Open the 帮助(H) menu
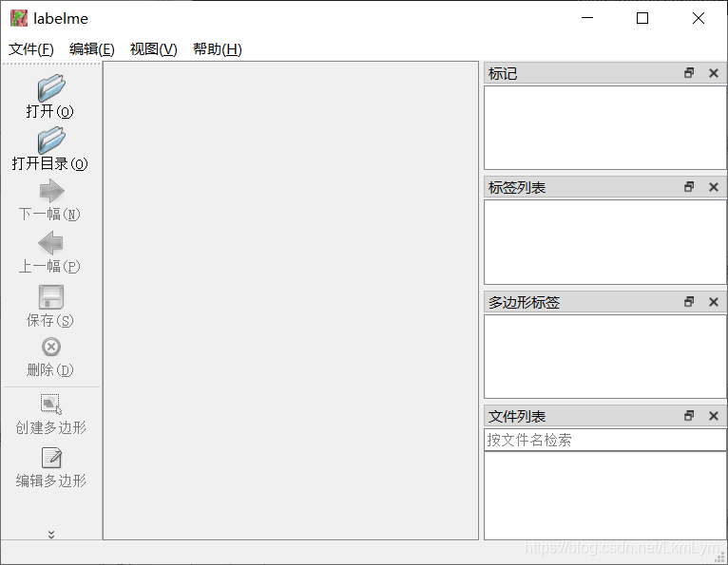 [218, 49]
